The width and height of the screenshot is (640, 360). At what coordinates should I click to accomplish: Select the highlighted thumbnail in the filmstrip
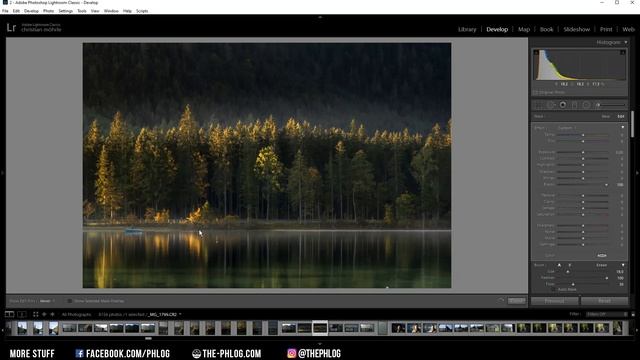[320, 328]
